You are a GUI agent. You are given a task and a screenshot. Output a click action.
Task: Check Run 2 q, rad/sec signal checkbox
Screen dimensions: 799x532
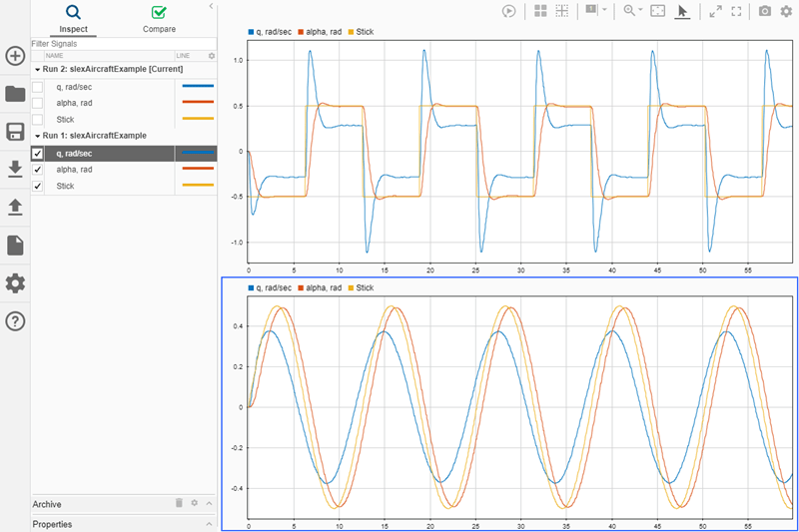38,87
